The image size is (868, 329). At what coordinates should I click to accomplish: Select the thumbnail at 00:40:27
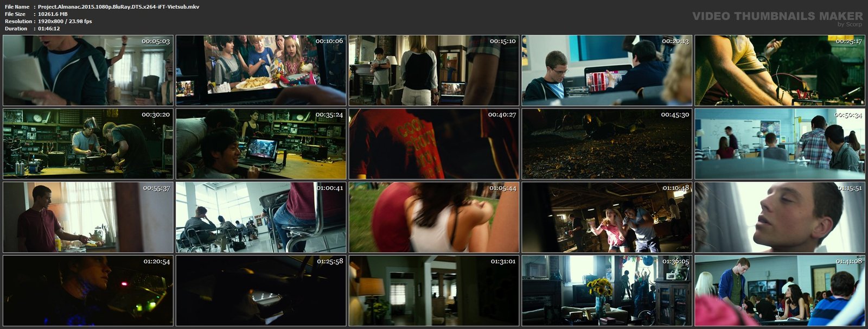coord(434,144)
